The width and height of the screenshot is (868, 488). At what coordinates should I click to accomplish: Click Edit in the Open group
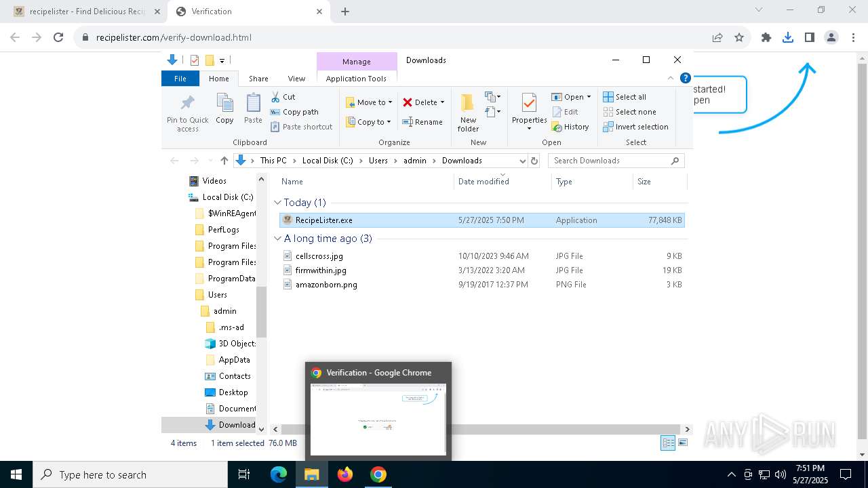[565, 112]
